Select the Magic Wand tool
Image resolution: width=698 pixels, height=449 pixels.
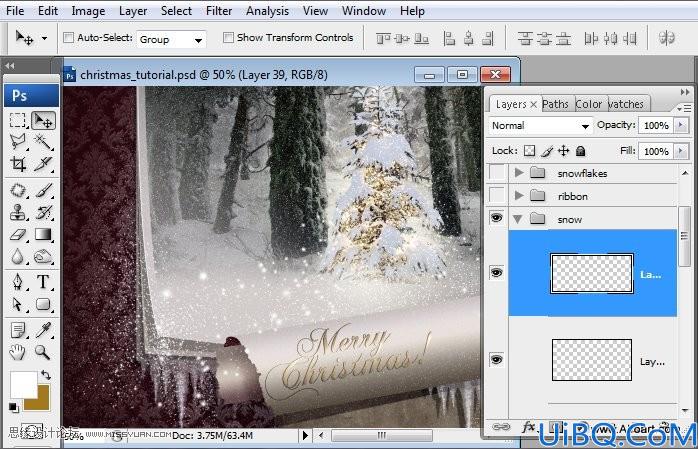click(x=43, y=142)
